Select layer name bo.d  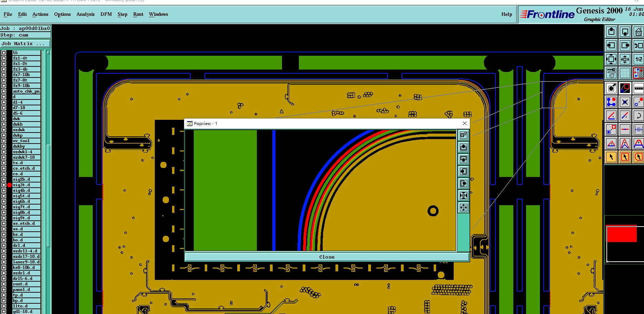tap(27, 240)
